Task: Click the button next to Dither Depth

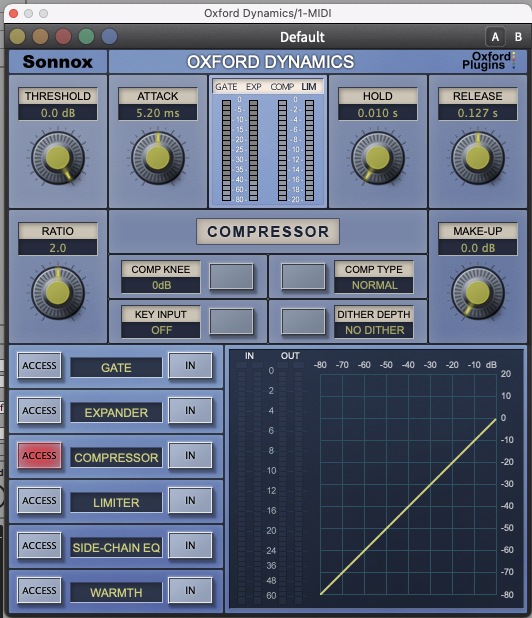Action: coord(303,322)
